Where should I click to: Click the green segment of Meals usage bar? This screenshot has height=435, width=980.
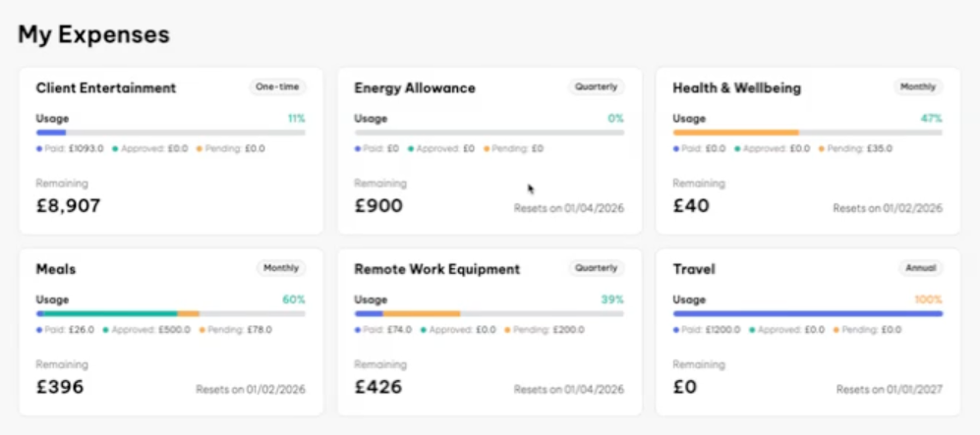pyautogui.click(x=111, y=313)
